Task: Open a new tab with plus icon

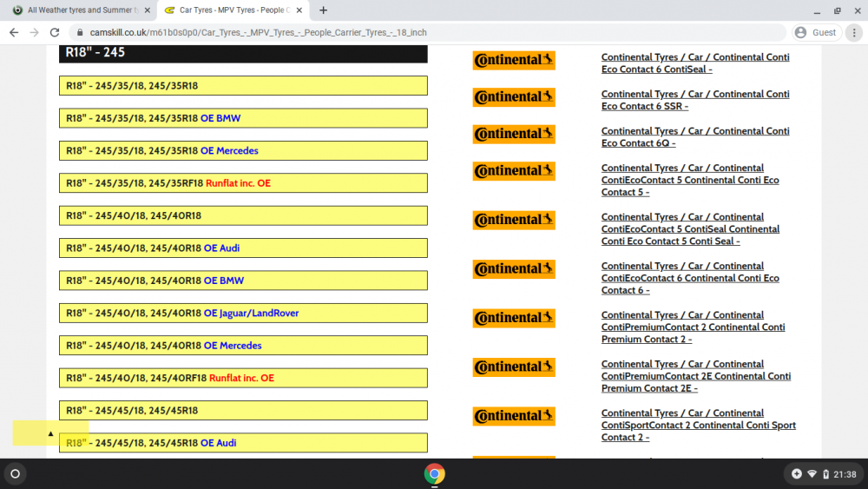Action: coord(323,10)
